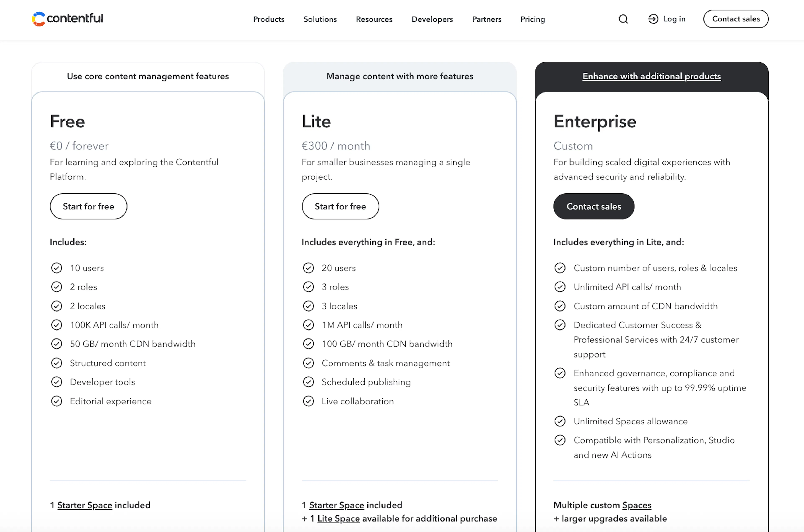
Task: Click check icon beside Comments & task management
Action: point(308,363)
